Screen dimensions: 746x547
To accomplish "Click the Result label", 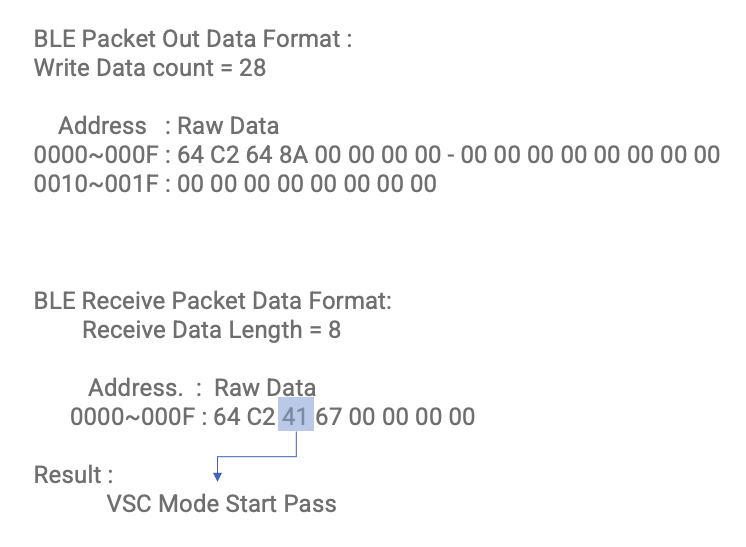I will click(73, 475).
